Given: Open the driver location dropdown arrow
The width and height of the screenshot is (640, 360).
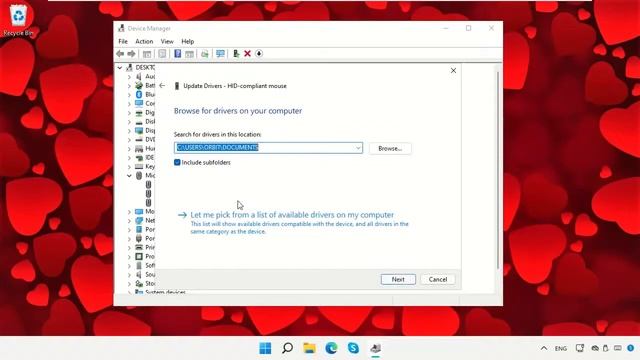Looking at the screenshot, I should (x=358, y=148).
